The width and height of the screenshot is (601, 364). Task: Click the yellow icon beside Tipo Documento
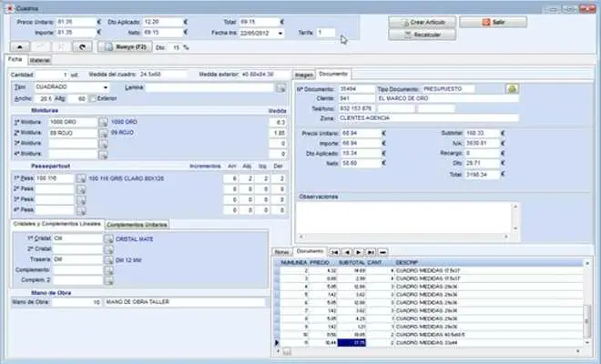pyautogui.click(x=512, y=89)
